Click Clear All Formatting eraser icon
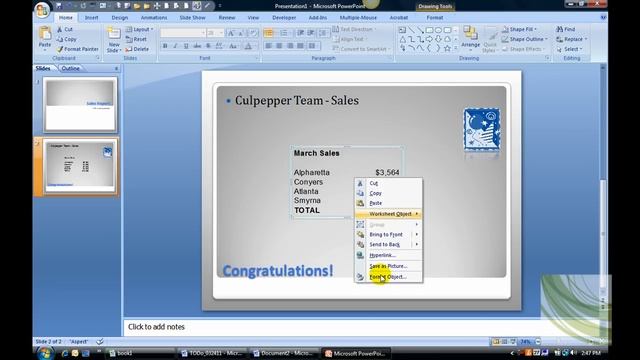 point(253,33)
